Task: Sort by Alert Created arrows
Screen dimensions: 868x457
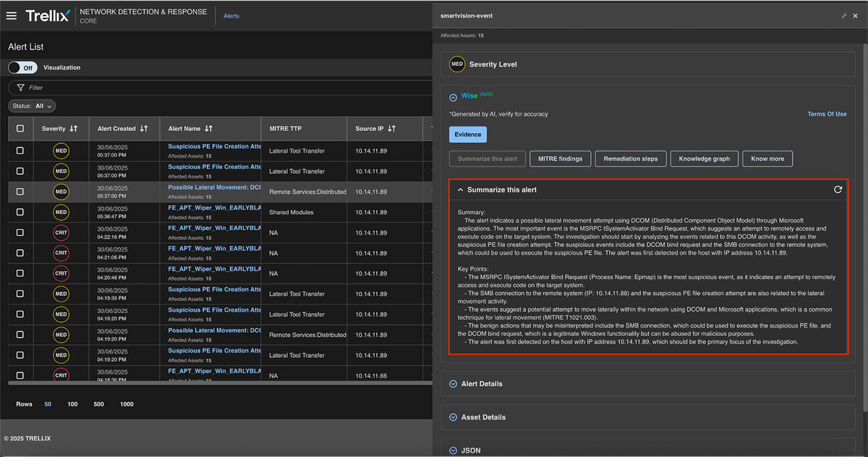Action: pyautogui.click(x=144, y=129)
